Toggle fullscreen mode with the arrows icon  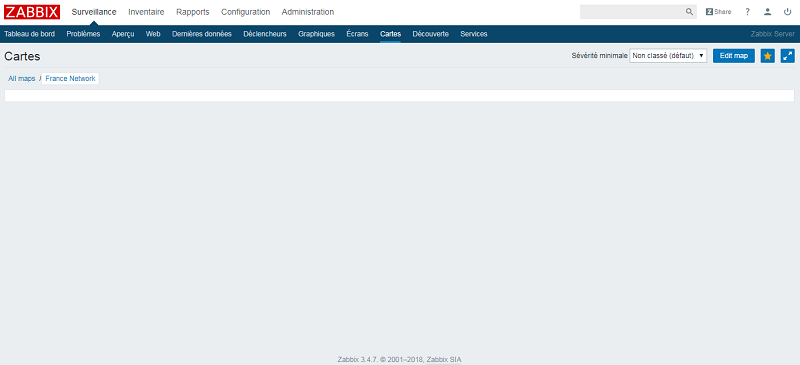point(788,56)
